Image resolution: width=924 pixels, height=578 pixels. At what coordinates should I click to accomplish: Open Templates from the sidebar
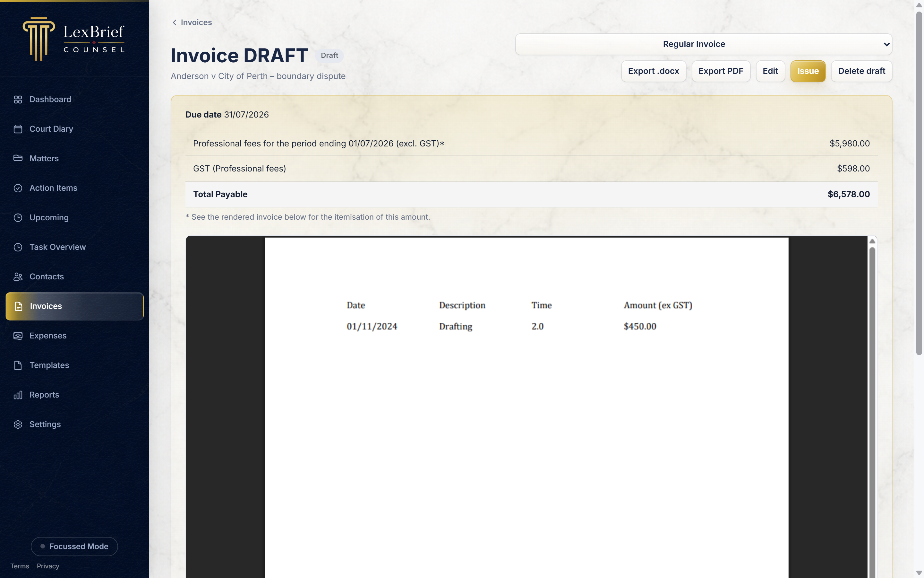click(74, 365)
